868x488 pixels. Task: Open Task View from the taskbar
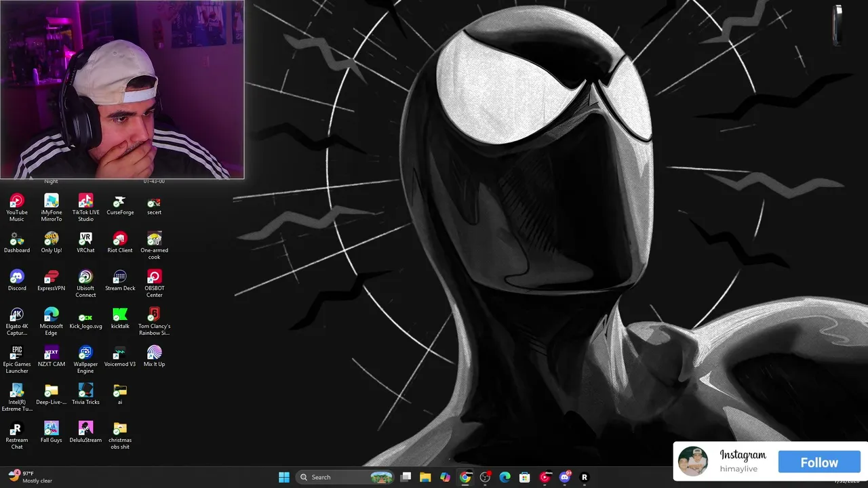406,477
